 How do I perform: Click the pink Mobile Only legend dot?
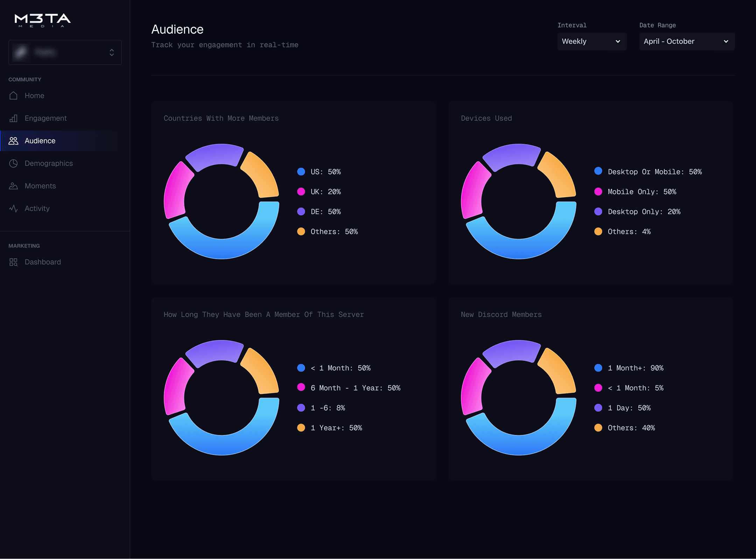pyautogui.click(x=598, y=192)
